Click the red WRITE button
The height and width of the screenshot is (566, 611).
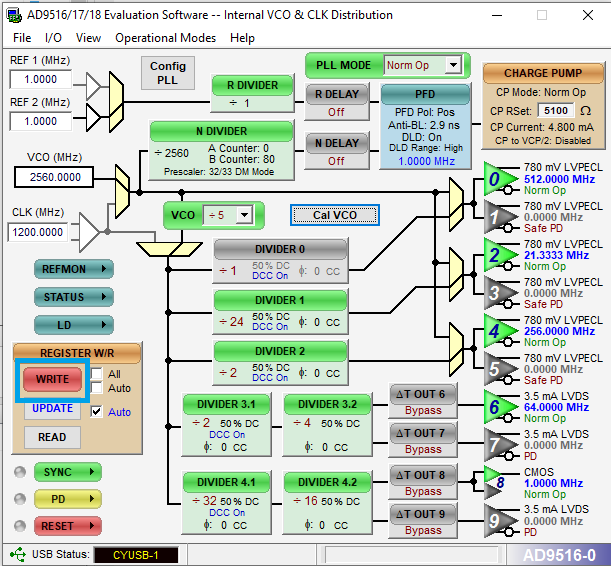tap(53, 379)
